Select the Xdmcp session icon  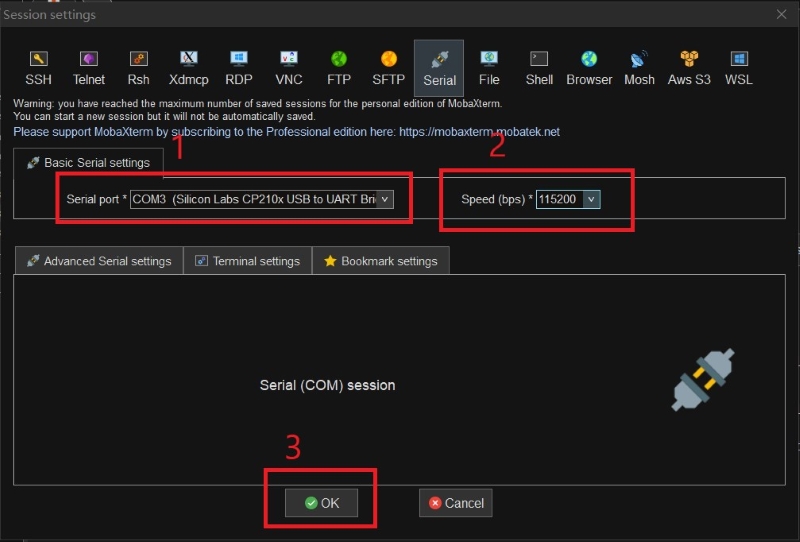point(188,68)
